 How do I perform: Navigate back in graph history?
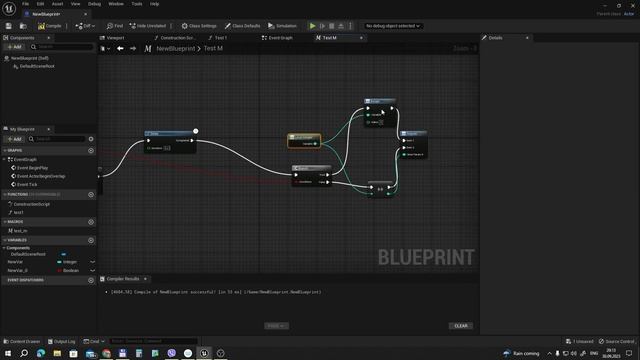120,49
